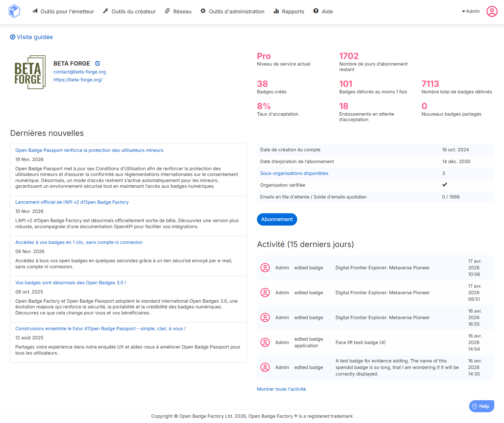The height and width of the screenshot is (423, 504).
Task: Click the compass icon next to Visite guidée
Action: tap(13, 37)
